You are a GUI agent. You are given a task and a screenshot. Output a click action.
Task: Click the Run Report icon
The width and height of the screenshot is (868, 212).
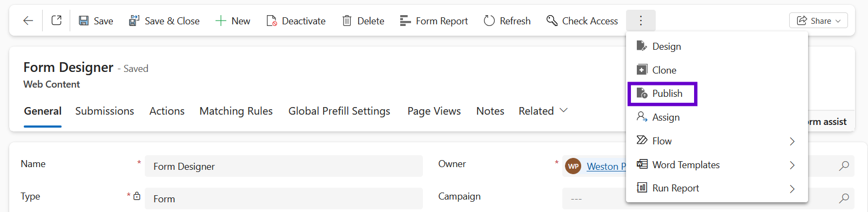642,188
